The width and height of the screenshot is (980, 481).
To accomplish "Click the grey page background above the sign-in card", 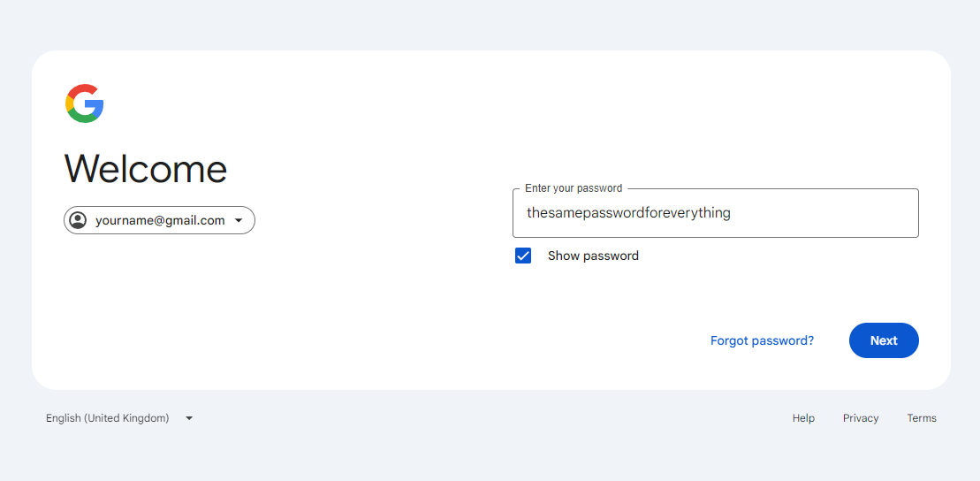I will 490,25.
